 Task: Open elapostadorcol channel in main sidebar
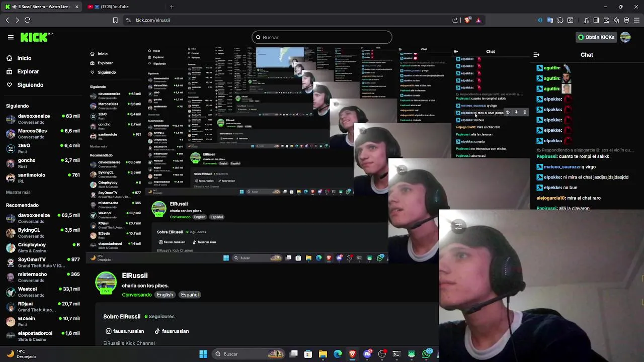(43, 336)
